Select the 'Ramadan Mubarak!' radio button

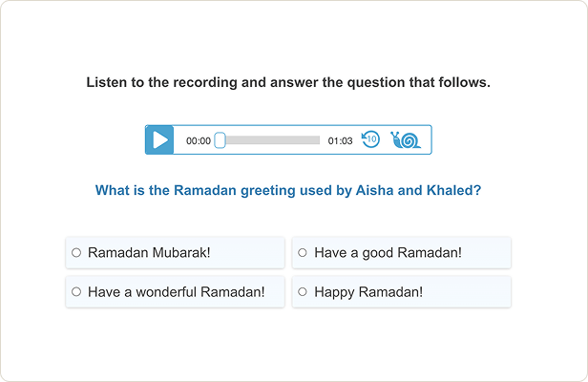(76, 253)
